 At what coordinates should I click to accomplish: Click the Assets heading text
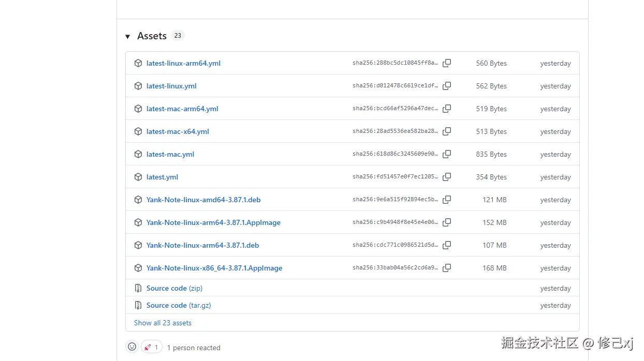pyautogui.click(x=152, y=36)
